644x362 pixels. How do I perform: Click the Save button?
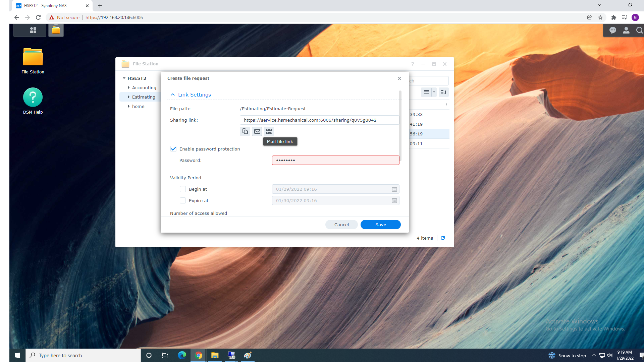[x=380, y=225]
